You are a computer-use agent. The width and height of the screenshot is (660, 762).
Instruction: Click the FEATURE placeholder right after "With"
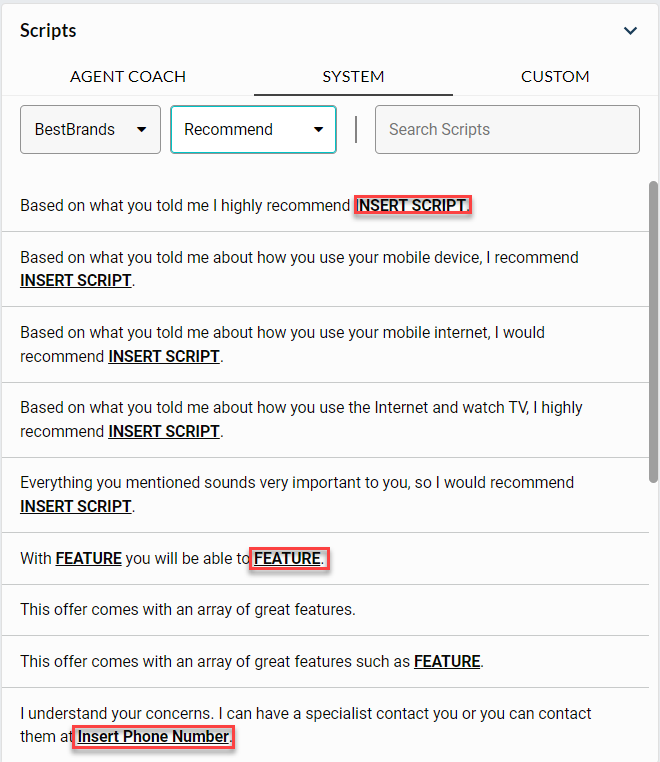[x=88, y=559]
